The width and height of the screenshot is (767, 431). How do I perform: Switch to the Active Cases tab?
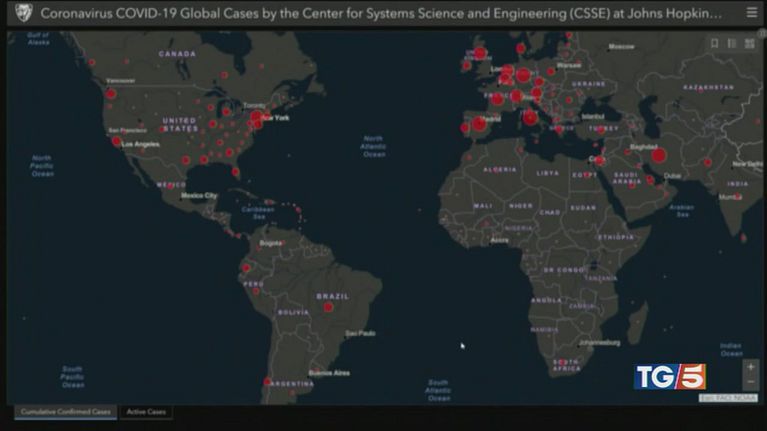pos(145,411)
